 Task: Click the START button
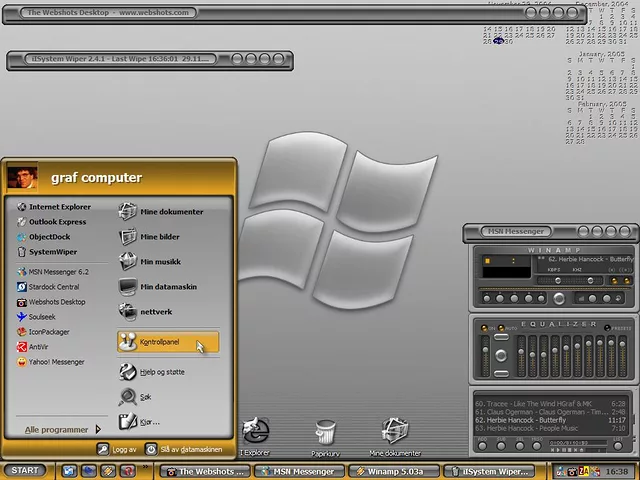[x=24, y=470]
